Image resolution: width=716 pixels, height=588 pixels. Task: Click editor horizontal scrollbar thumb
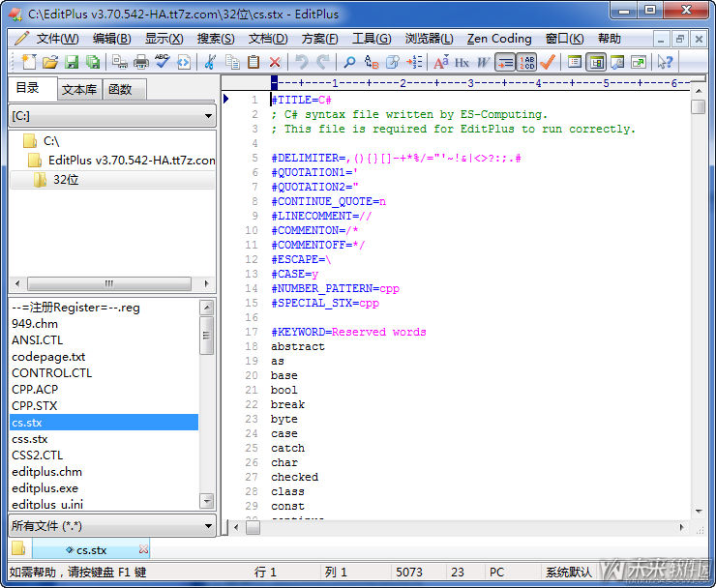pyautogui.click(x=253, y=527)
